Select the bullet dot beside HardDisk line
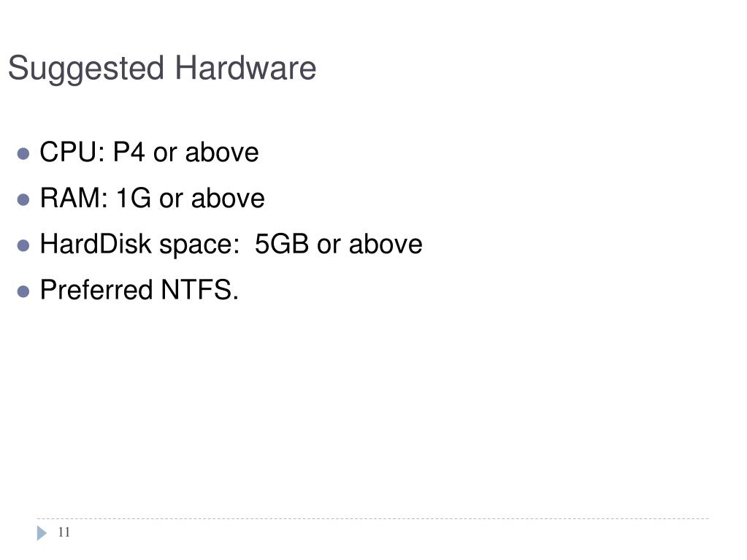The height and width of the screenshot is (560, 747). tap(23, 245)
